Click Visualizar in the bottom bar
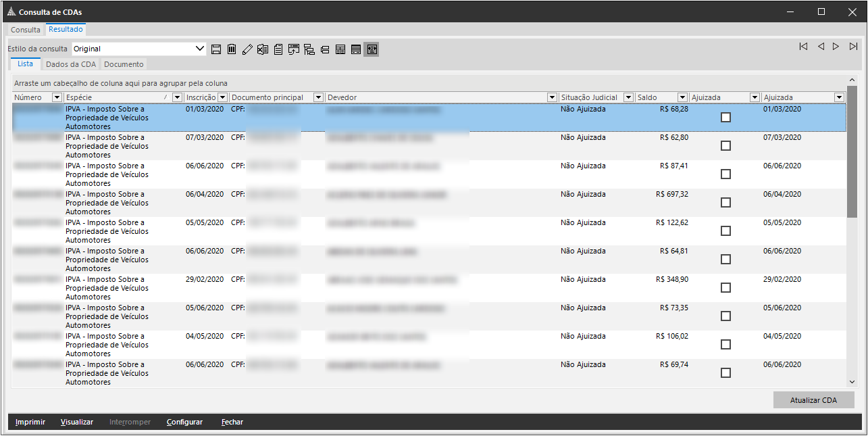This screenshot has width=868, height=436. coord(77,422)
